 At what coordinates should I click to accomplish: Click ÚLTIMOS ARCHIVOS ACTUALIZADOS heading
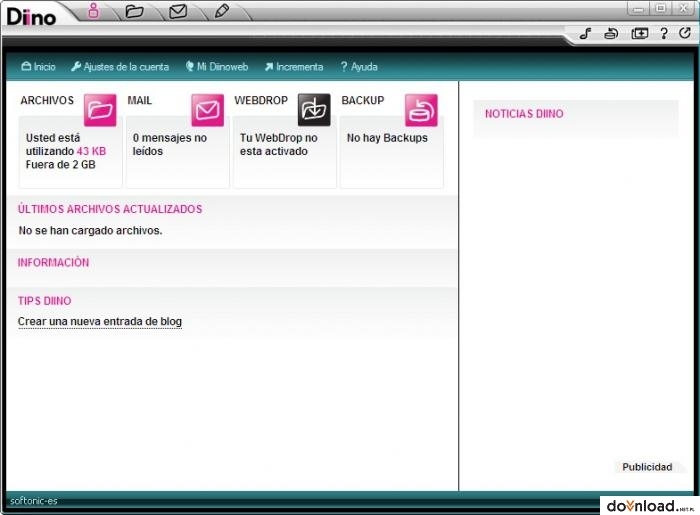pyautogui.click(x=110, y=209)
